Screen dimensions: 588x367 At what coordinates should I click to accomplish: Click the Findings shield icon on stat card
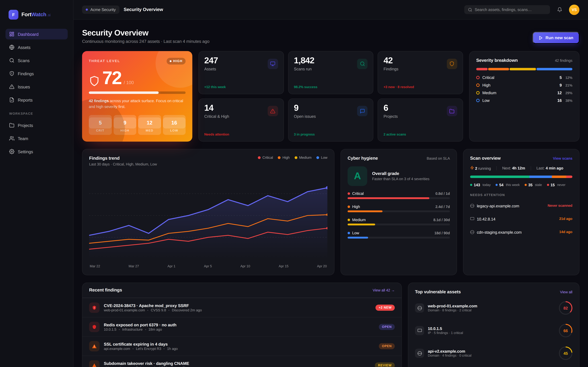tap(452, 64)
